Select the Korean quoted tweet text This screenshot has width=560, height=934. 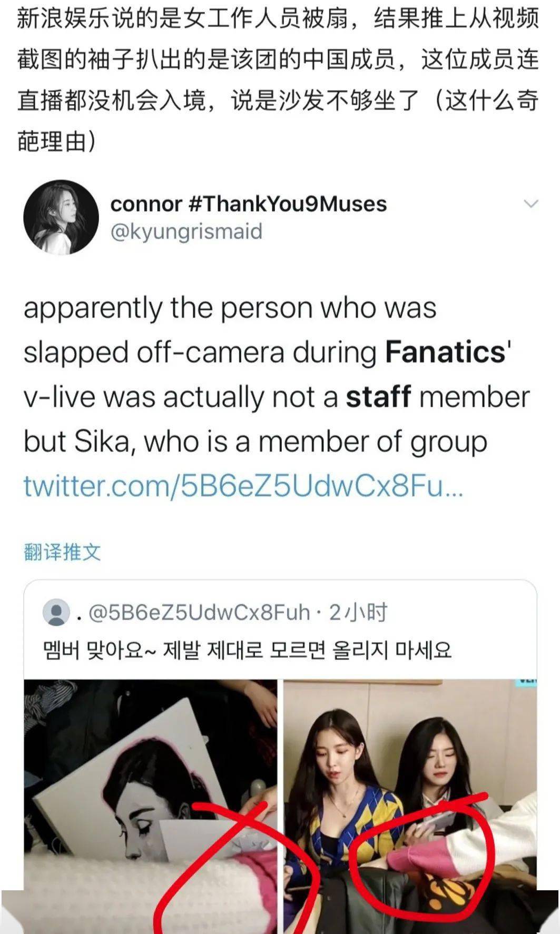tap(248, 650)
